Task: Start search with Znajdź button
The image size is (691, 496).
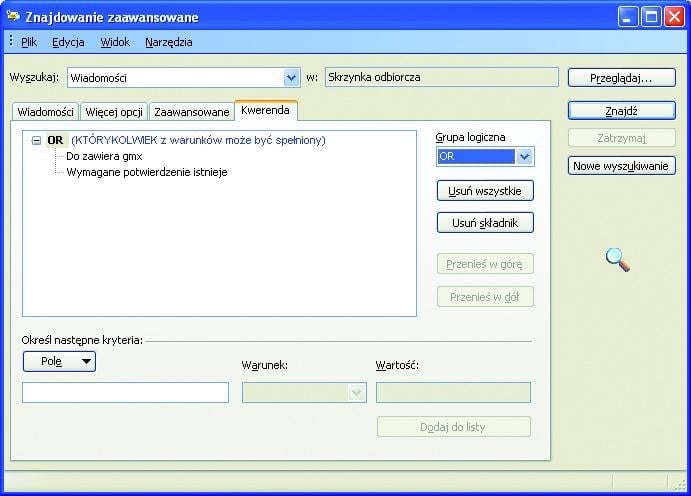Action: point(621,111)
